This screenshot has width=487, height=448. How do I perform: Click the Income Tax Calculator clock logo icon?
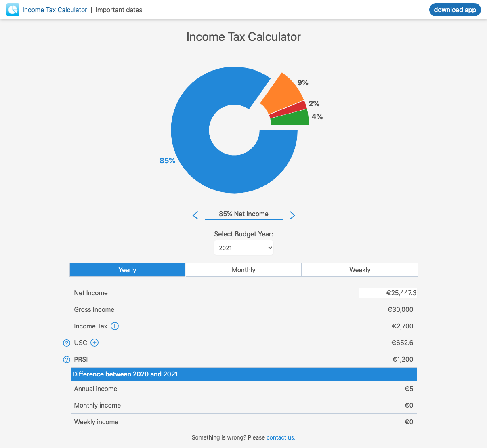pyautogui.click(x=12, y=9)
